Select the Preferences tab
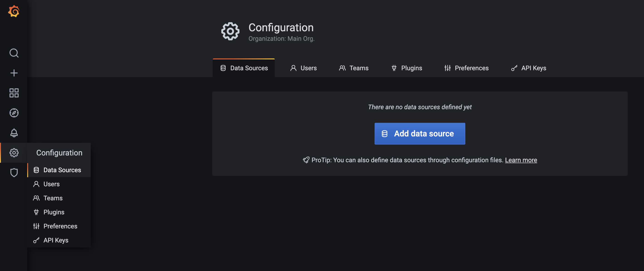The height and width of the screenshot is (271, 644). tap(466, 68)
